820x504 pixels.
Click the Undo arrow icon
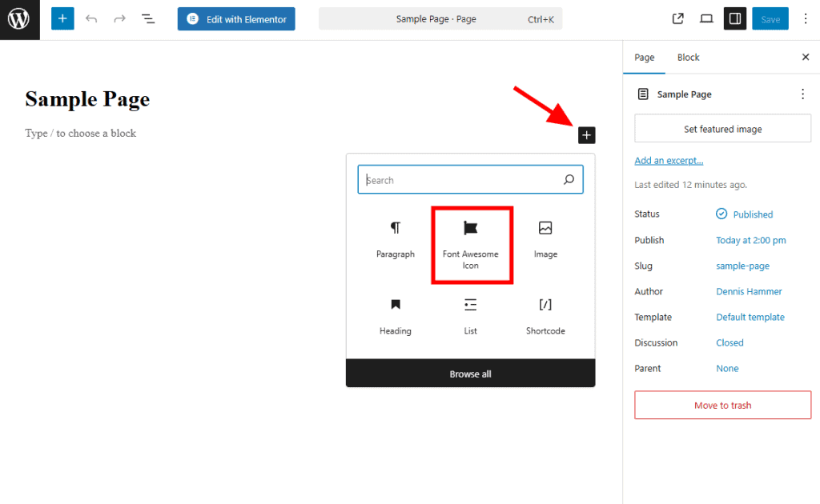coord(91,19)
